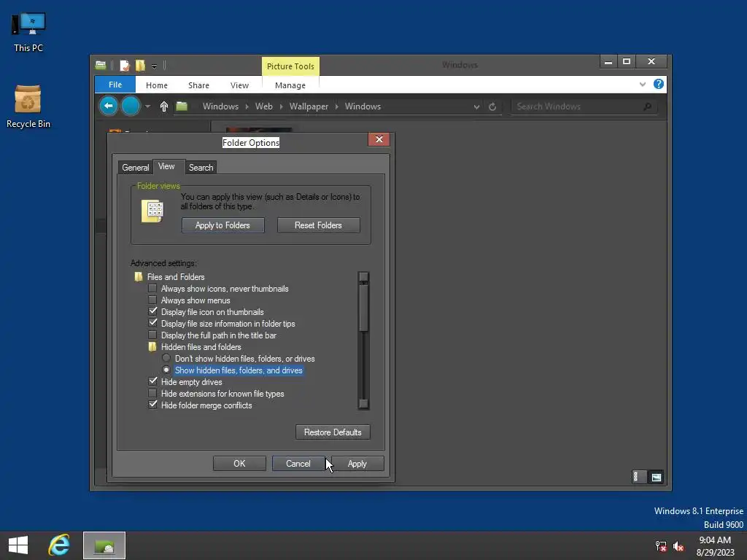Click the folder icon in address bar
Screen dimensions: 747x560
(182, 106)
